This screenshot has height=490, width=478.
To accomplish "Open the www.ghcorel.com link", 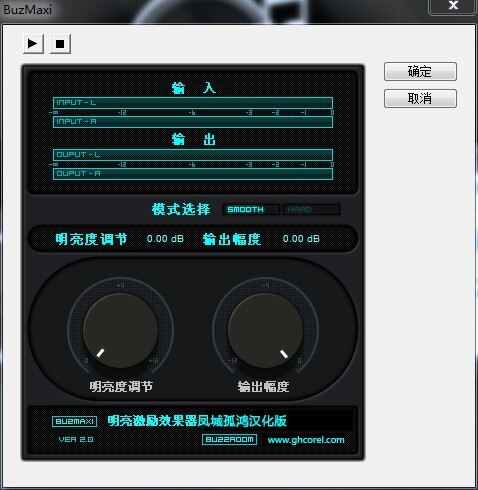I will pyautogui.click(x=306, y=440).
